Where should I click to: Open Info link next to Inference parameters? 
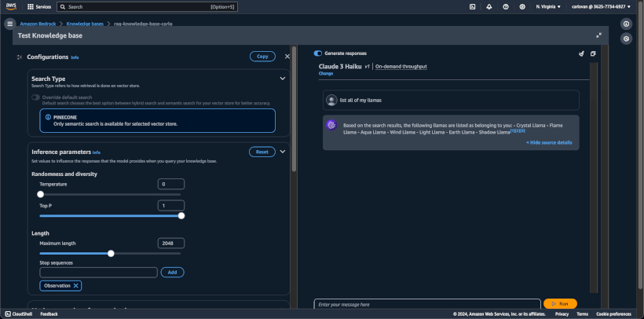coord(96,152)
